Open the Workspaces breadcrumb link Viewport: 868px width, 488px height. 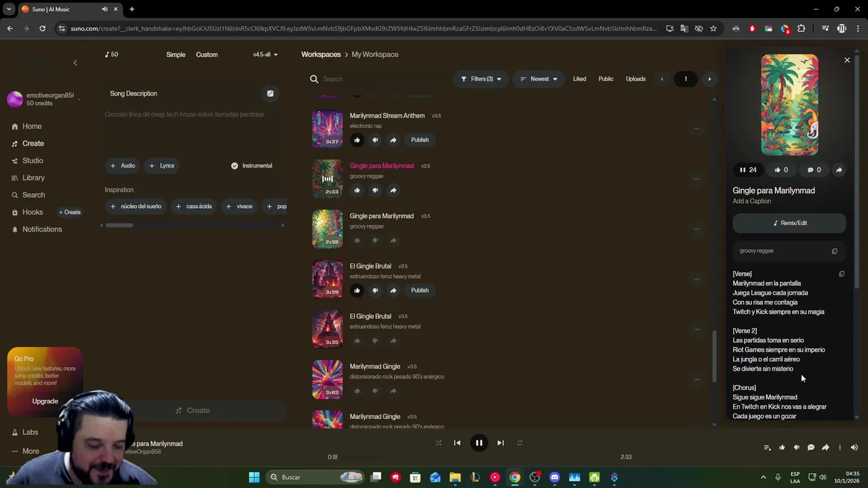pos(321,54)
